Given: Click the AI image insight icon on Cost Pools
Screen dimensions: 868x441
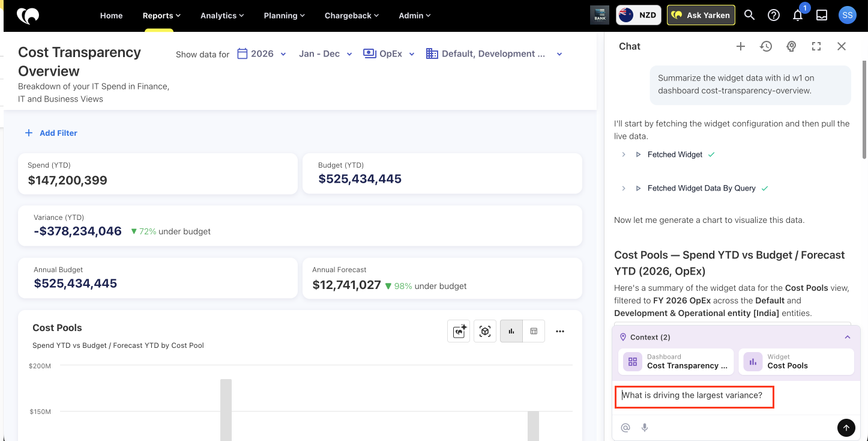Looking at the screenshot, I should 459,331.
